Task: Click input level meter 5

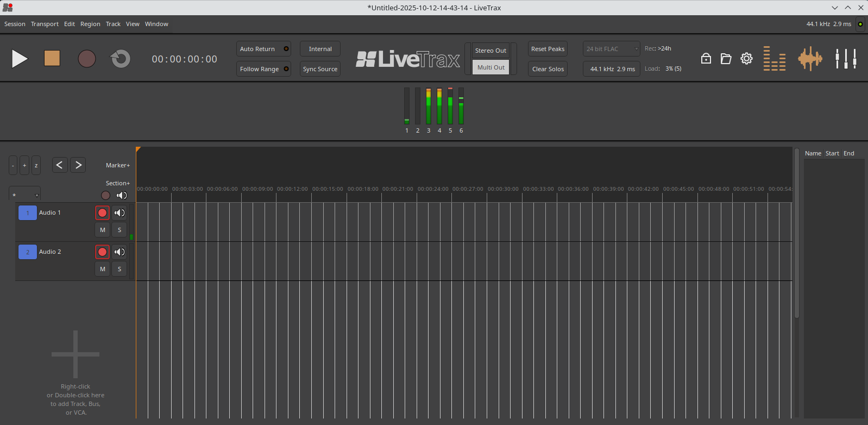Action: [x=450, y=106]
